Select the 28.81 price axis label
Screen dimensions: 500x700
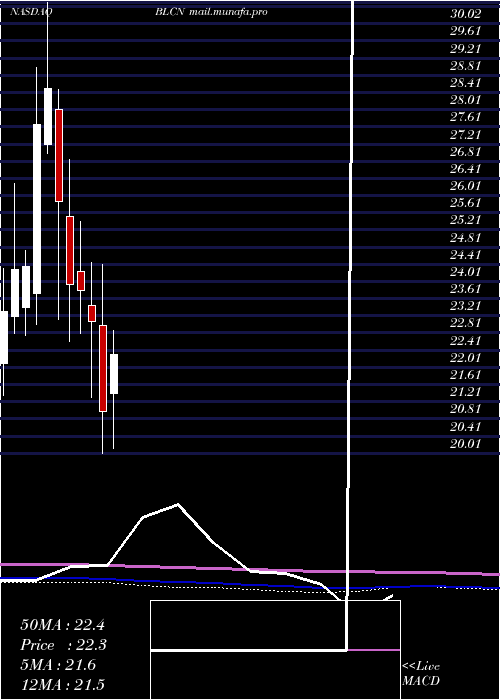465,66
